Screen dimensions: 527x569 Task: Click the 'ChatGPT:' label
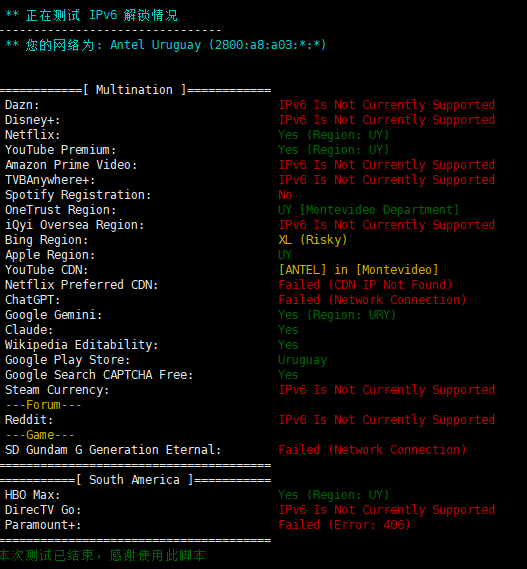pos(33,300)
